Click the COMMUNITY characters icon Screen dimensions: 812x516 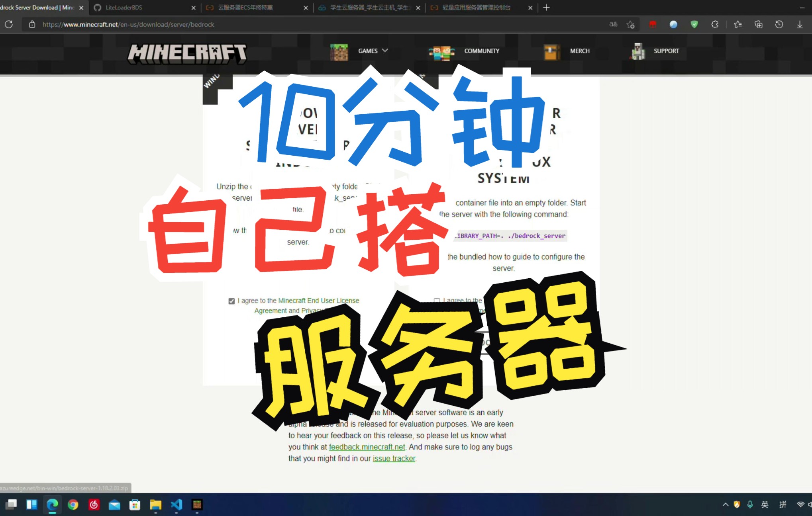pos(441,53)
